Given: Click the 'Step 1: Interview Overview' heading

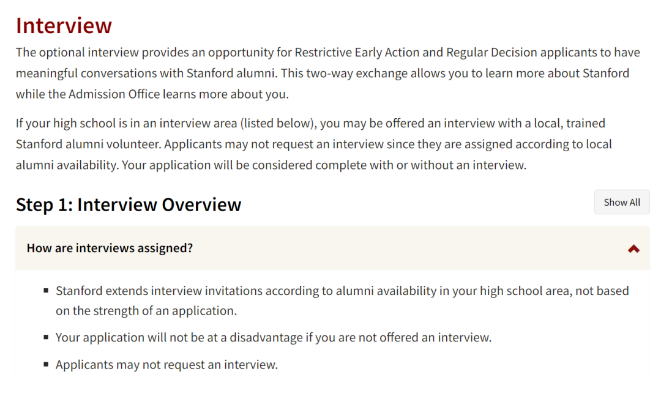Looking at the screenshot, I should [x=129, y=204].
